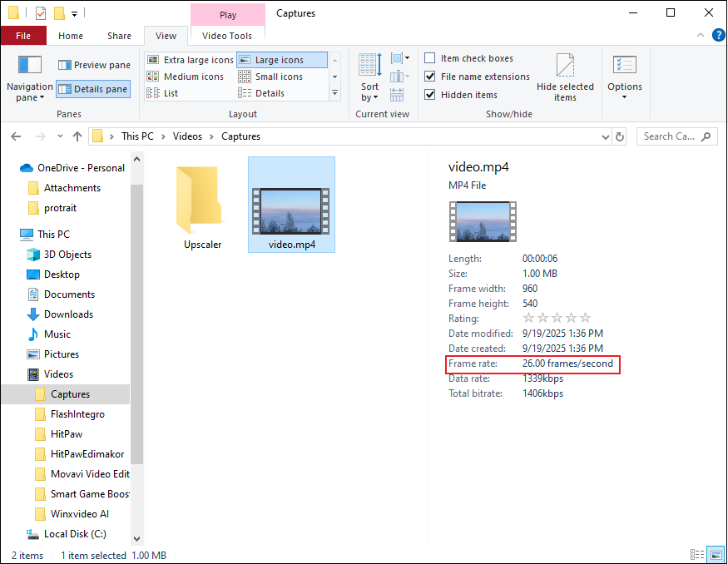This screenshot has height=564, width=728.
Task: Uncheck Hidden items
Action: [x=429, y=92]
